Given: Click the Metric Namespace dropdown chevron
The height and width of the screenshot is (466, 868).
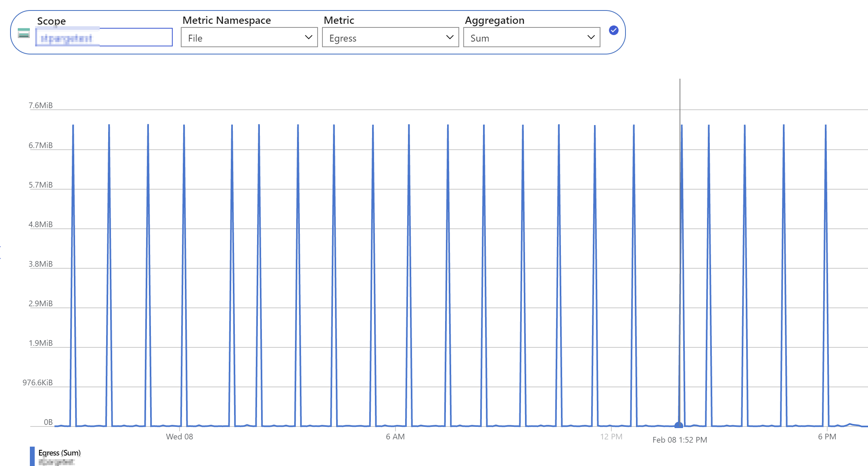Looking at the screenshot, I should [x=308, y=37].
